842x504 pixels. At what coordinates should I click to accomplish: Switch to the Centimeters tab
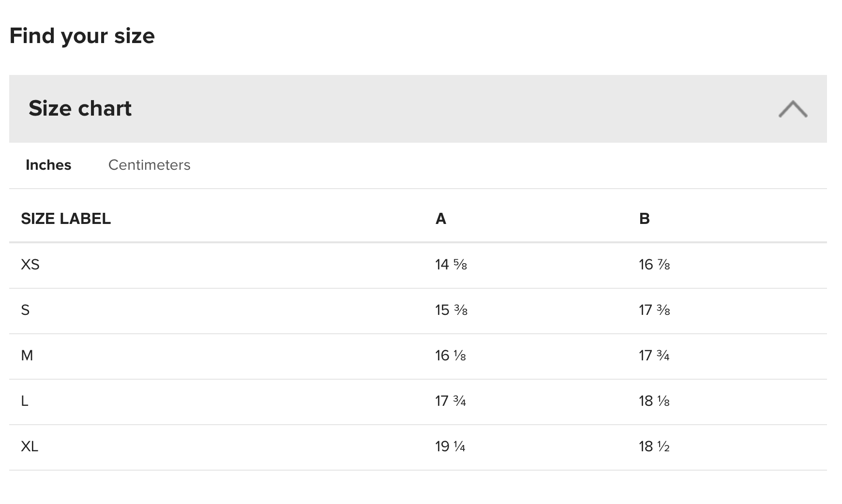pos(149,165)
